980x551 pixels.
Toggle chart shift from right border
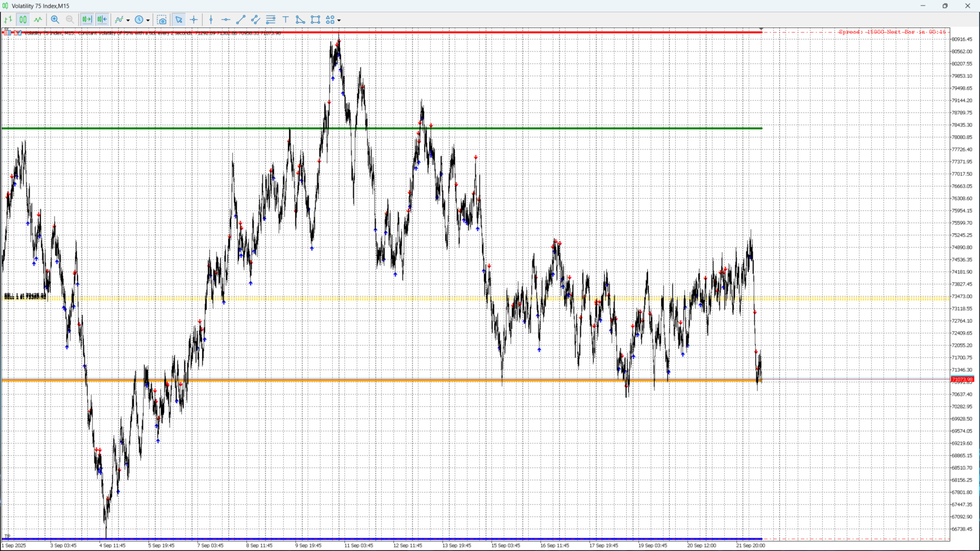pyautogui.click(x=102, y=20)
